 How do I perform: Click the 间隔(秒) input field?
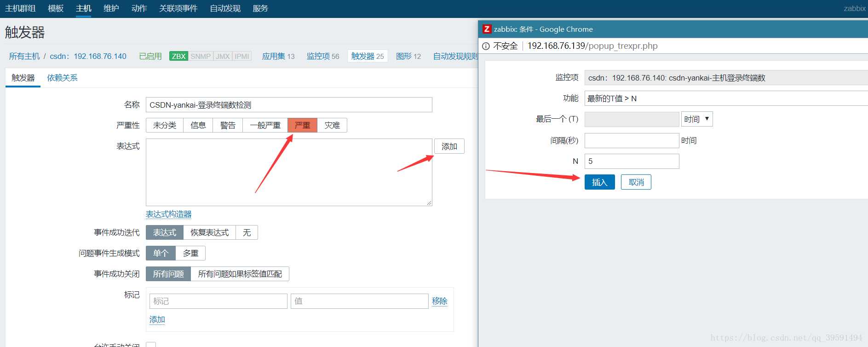tap(632, 140)
